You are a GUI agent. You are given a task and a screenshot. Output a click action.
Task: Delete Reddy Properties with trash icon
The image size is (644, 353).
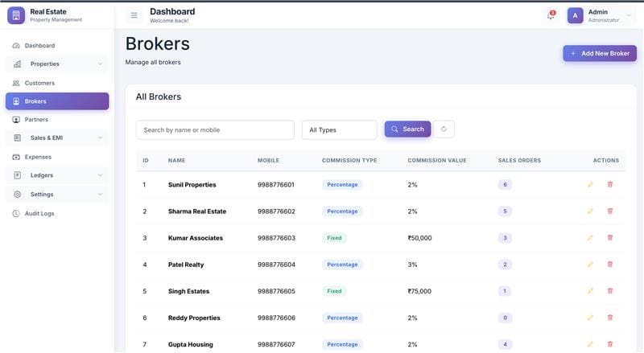tap(609, 318)
